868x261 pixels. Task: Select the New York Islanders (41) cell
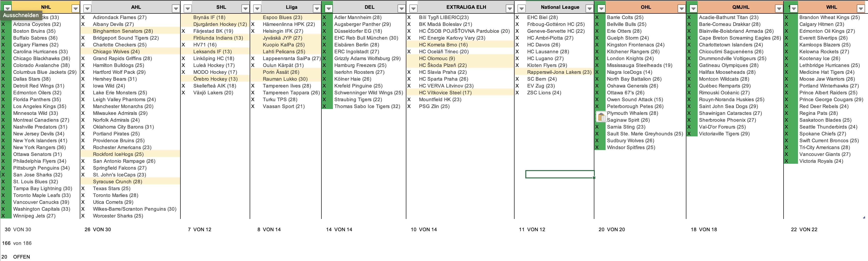coord(46,141)
